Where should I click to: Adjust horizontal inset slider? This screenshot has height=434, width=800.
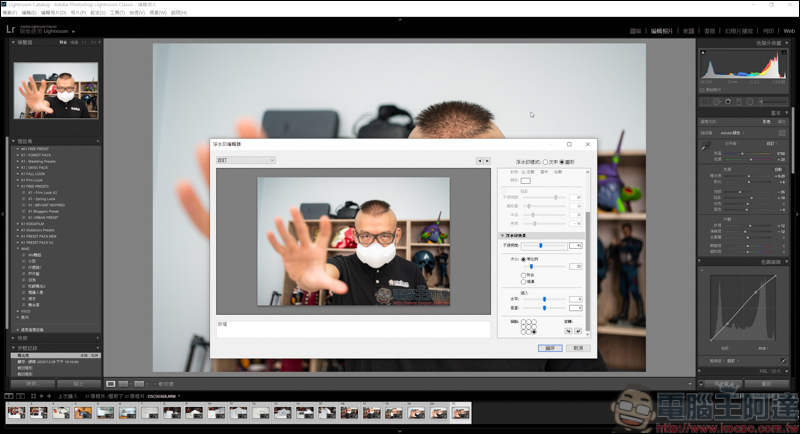[x=544, y=299]
